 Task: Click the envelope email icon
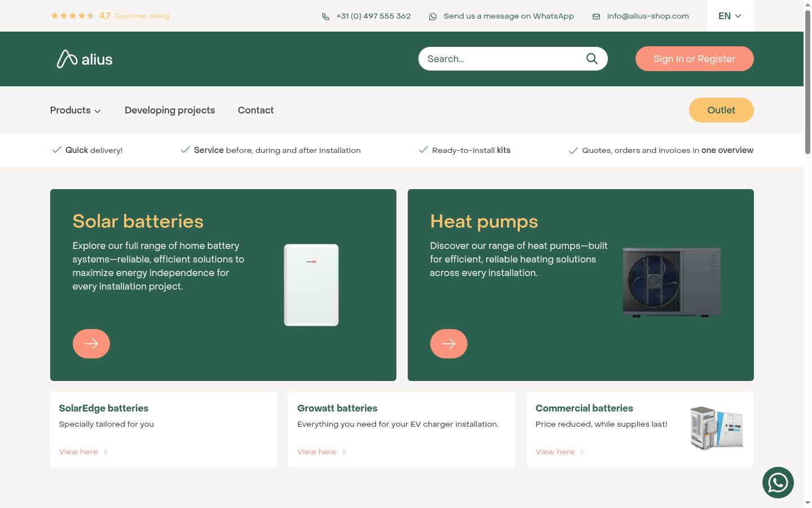[x=596, y=16]
